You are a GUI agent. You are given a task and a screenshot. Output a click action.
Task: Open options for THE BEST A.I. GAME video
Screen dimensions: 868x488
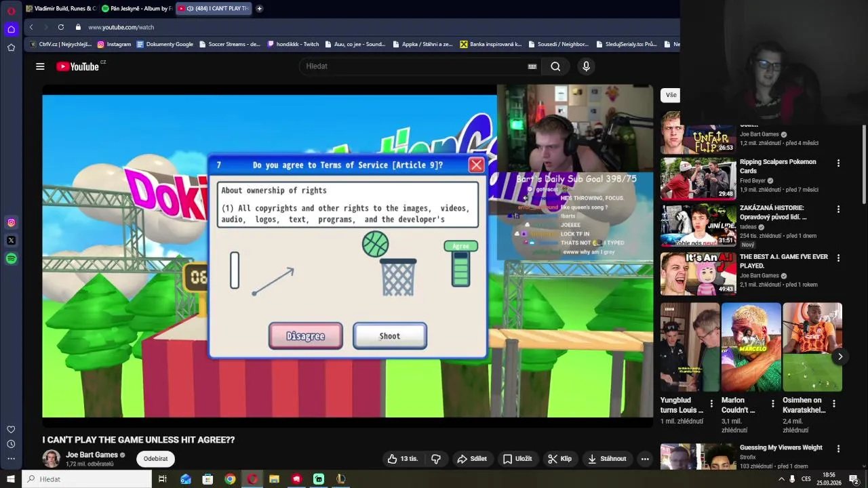click(838, 258)
